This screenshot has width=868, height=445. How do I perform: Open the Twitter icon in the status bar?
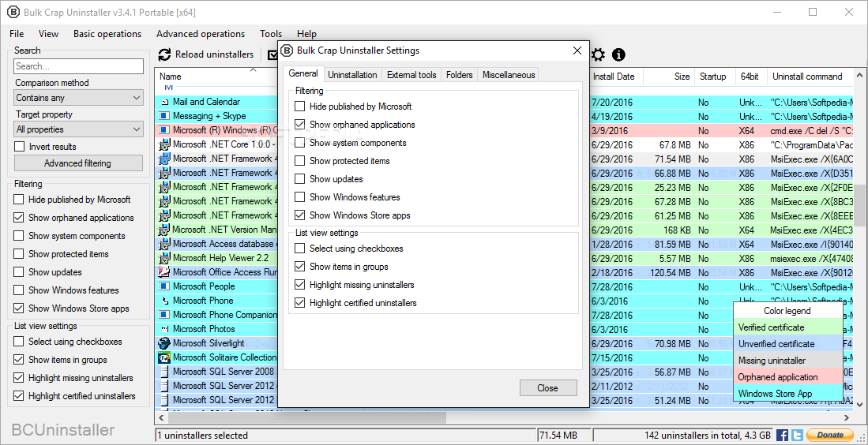coord(797,435)
